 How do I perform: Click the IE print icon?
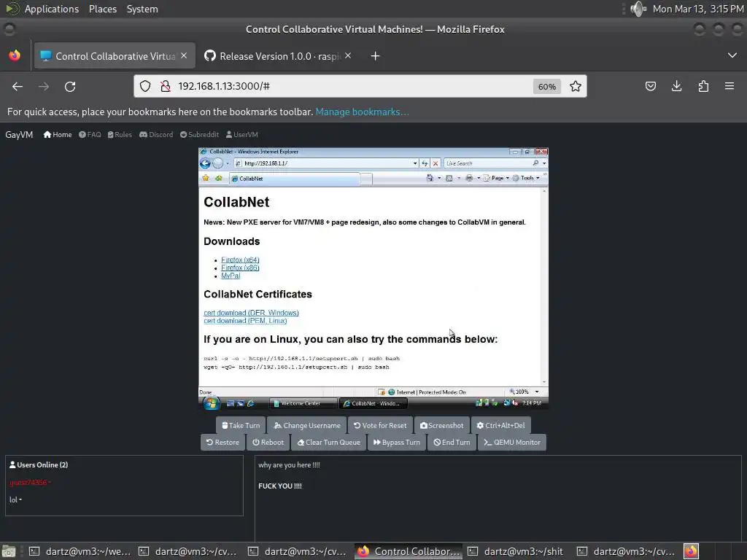[469, 178]
